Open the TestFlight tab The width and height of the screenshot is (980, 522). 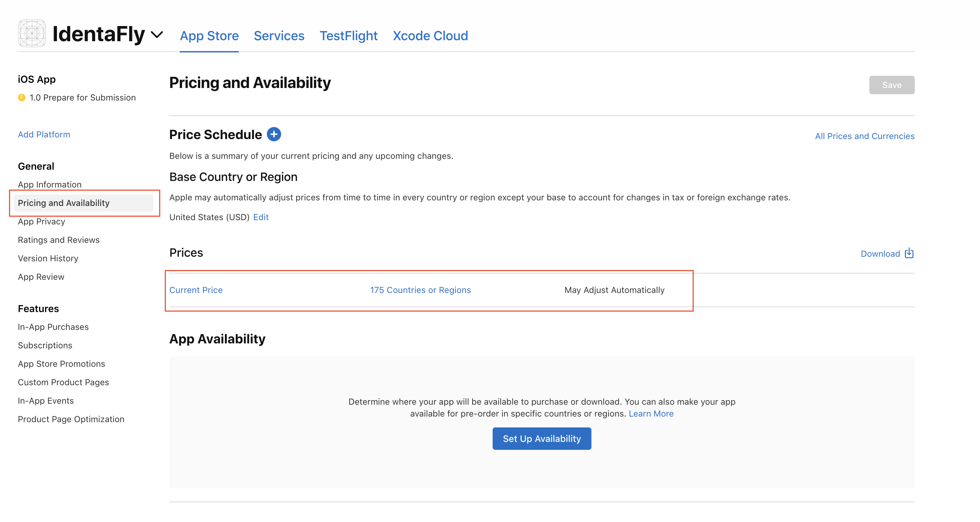tap(348, 36)
